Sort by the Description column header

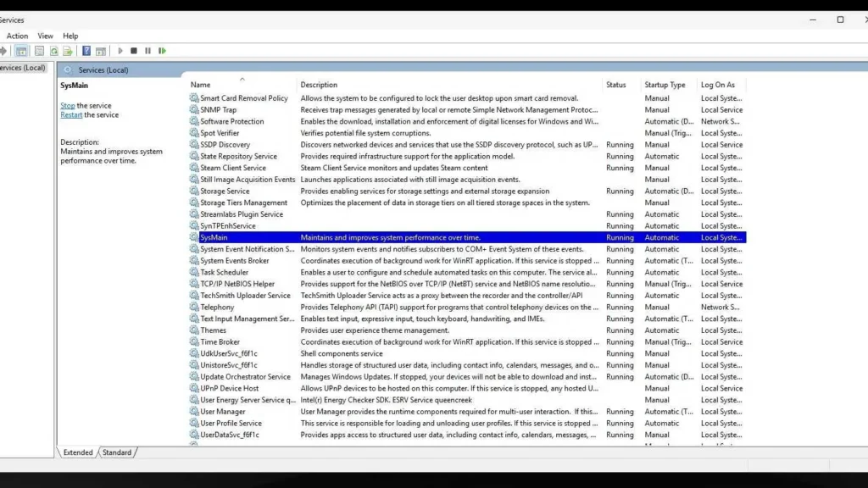450,85
